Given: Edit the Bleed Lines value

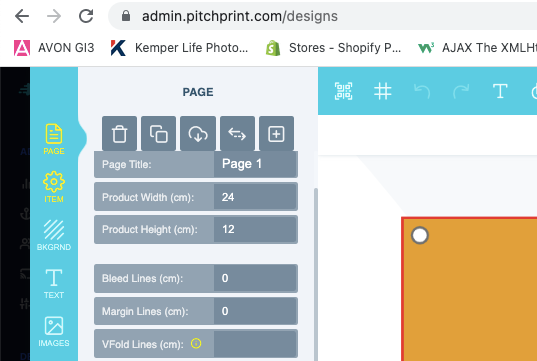Looking at the screenshot, I should point(255,278).
